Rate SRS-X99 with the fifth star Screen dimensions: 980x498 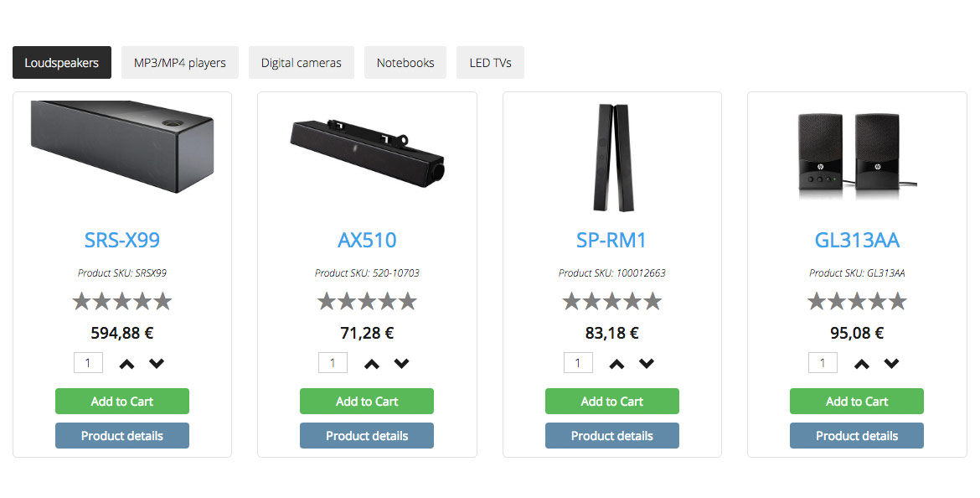pos(162,301)
